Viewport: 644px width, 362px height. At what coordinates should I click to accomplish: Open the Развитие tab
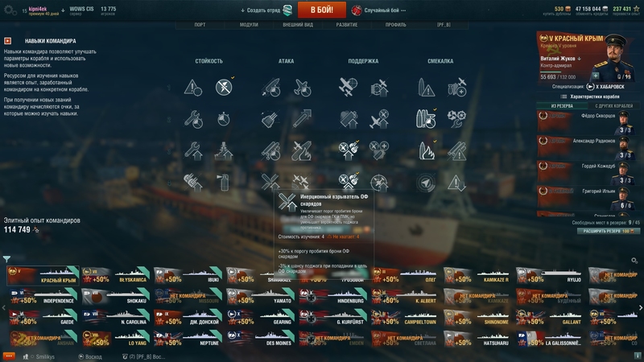(347, 25)
